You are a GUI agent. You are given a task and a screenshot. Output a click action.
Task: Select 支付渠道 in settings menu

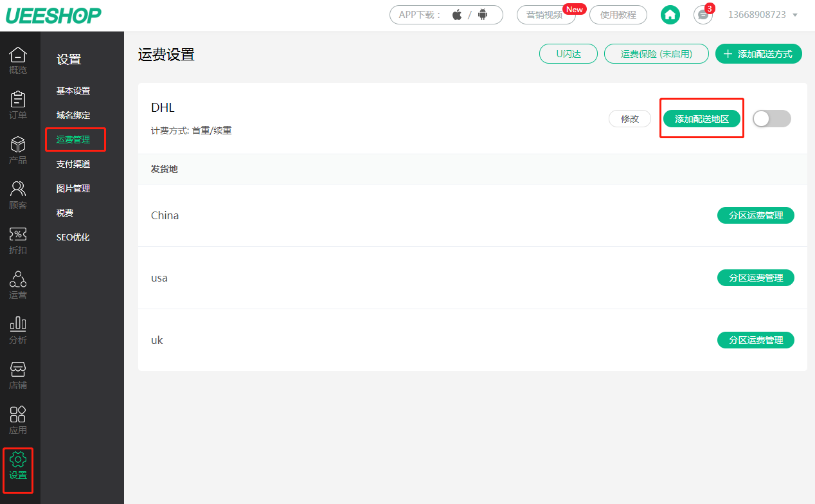[x=73, y=165]
